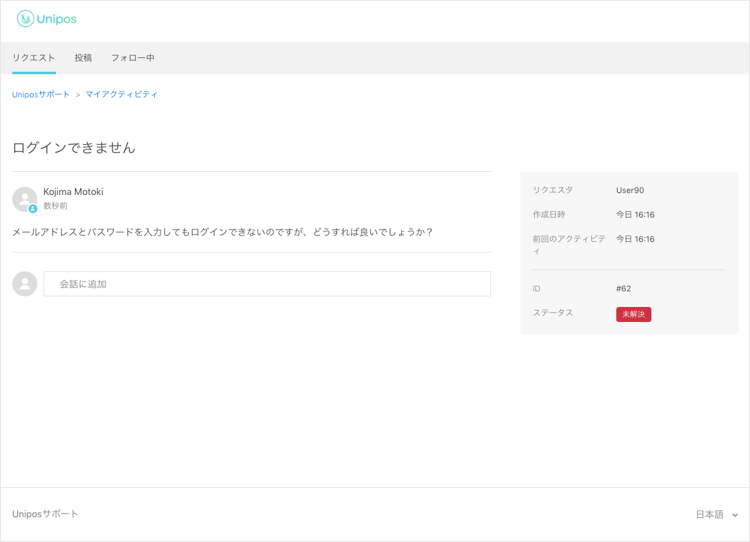
Task: Click the breadcrumb separator arrow
Action: point(77,95)
